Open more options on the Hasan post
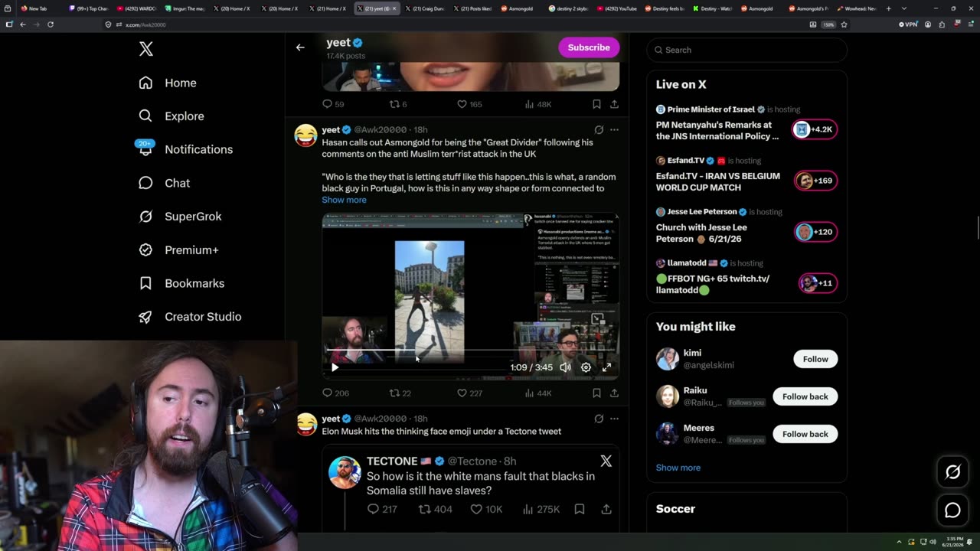 [614, 130]
